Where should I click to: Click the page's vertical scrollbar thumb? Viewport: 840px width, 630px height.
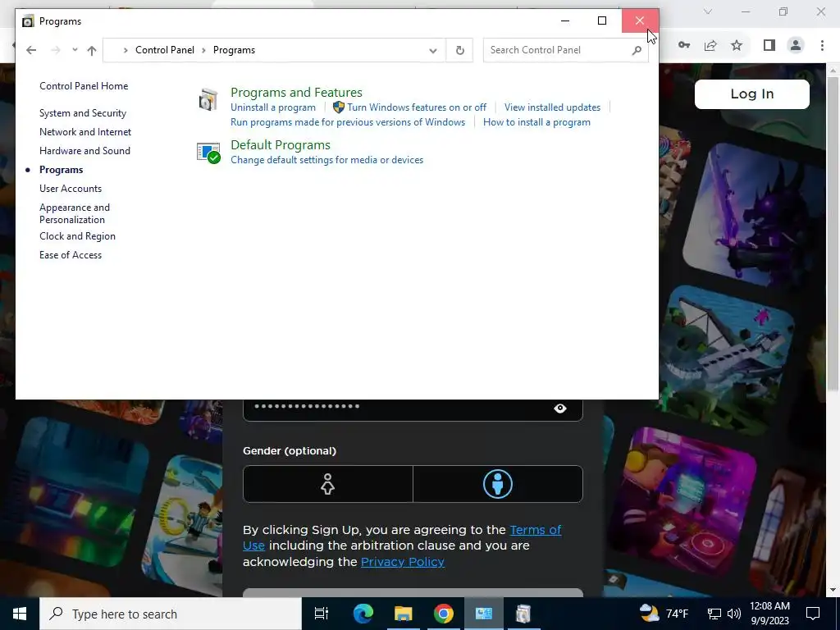pyautogui.click(x=833, y=233)
